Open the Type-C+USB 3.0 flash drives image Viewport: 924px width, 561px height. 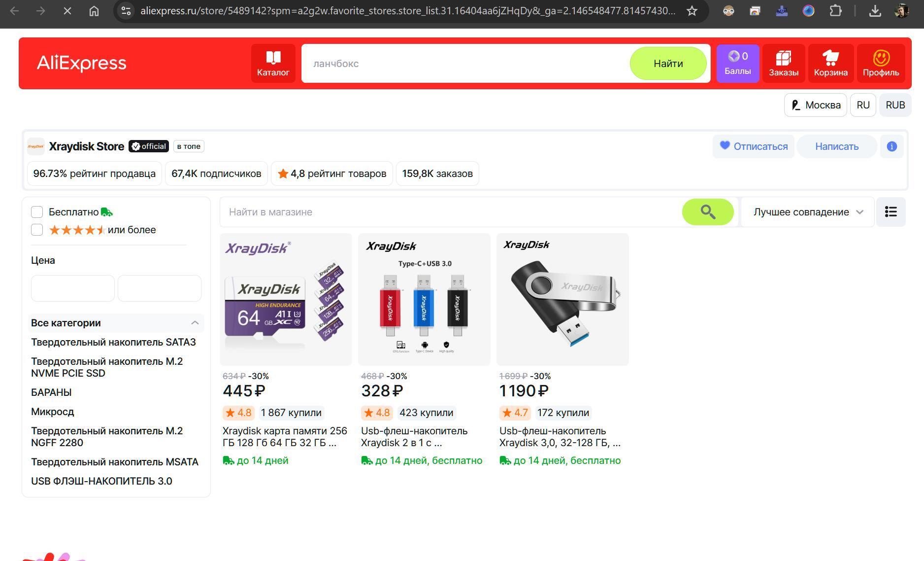(424, 299)
